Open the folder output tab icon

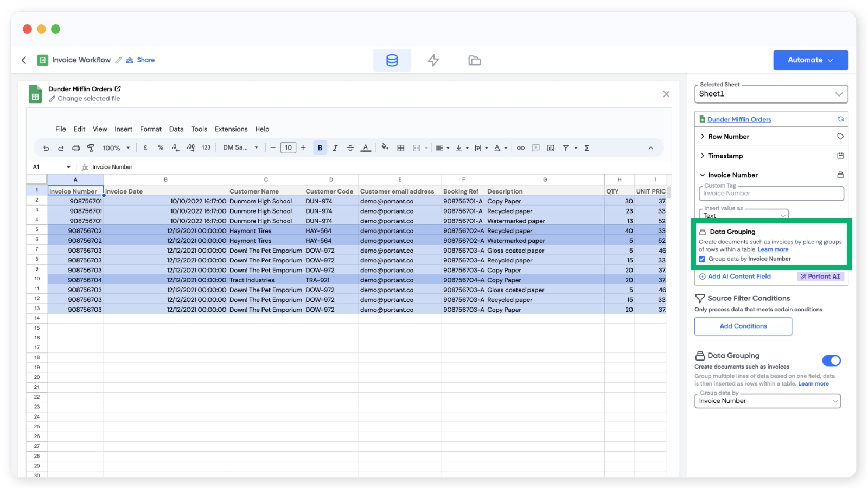474,60
